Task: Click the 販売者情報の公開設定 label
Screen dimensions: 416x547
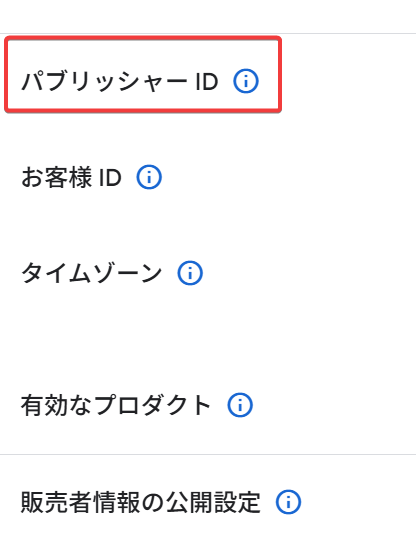Action: point(141,502)
